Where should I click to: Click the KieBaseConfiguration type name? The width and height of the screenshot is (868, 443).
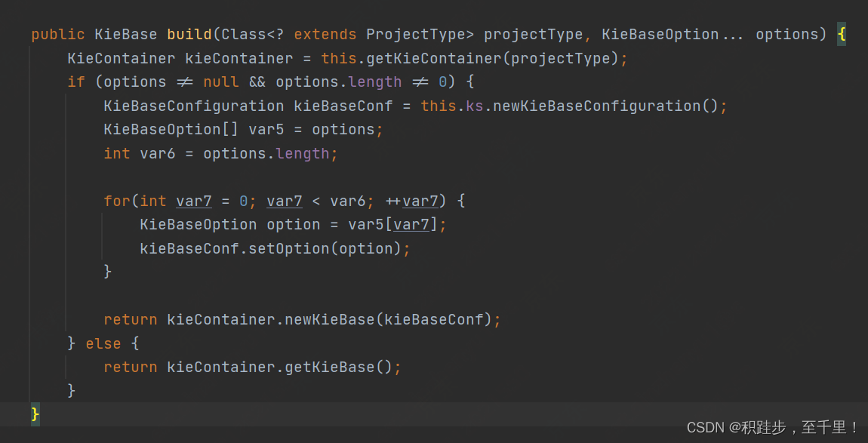point(194,106)
